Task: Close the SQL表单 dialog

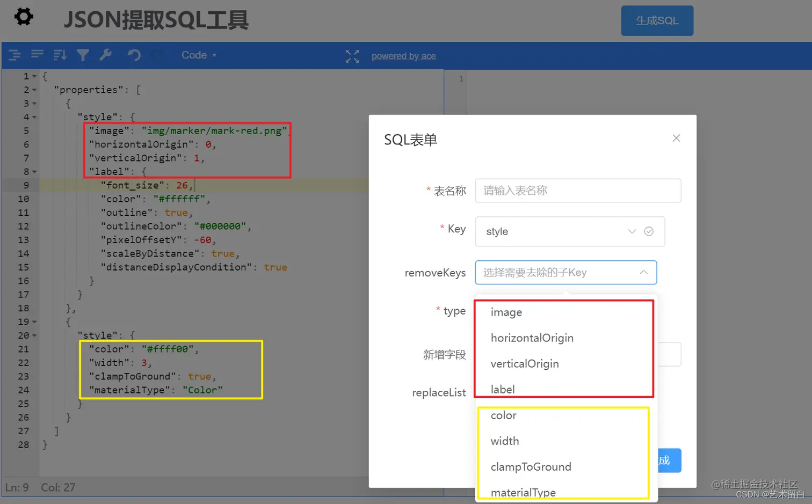Action: tap(676, 138)
